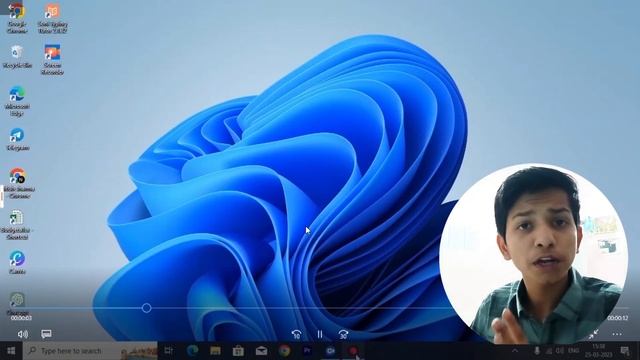Open File Explorer from the taskbar
Image resolution: width=640 pixels, height=360 pixels.
215,351
